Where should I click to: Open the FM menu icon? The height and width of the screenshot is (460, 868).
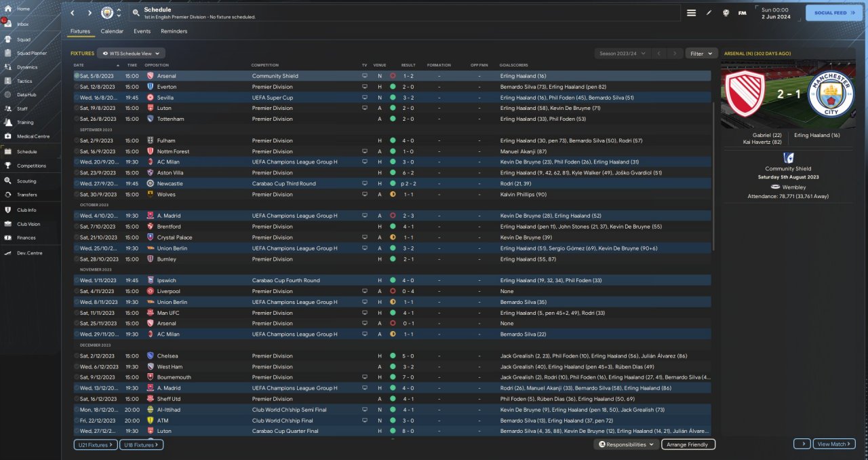[743, 13]
